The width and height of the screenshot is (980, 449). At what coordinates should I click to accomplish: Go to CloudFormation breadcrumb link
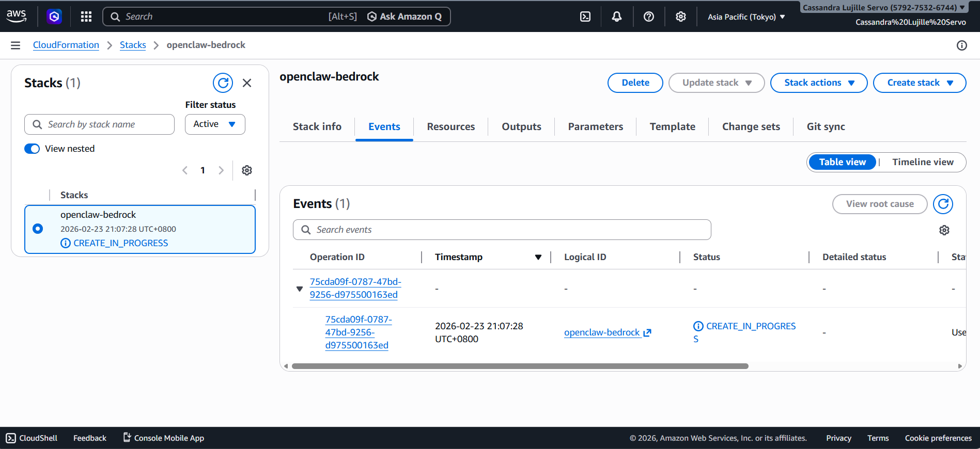[66, 45]
